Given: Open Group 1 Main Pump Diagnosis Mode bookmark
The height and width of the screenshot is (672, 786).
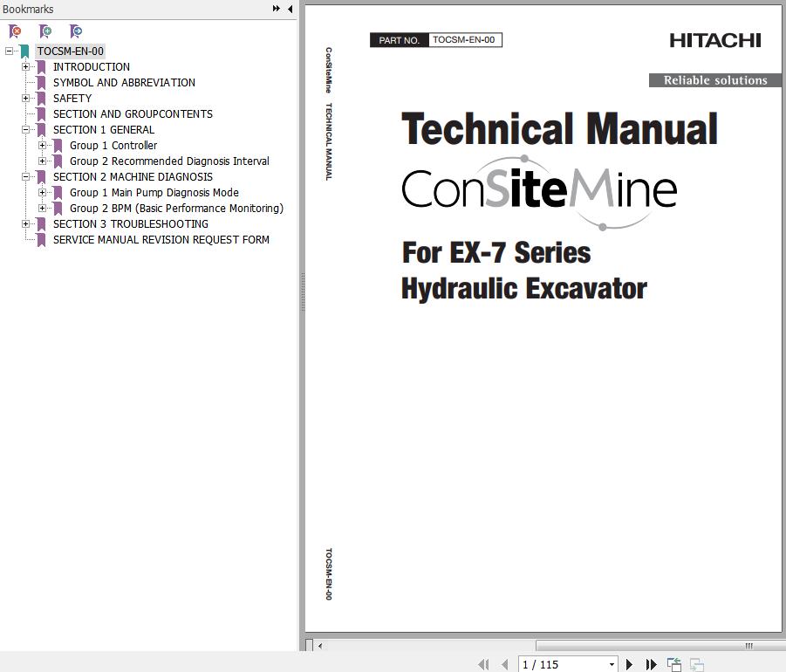Looking at the screenshot, I should [154, 193].
